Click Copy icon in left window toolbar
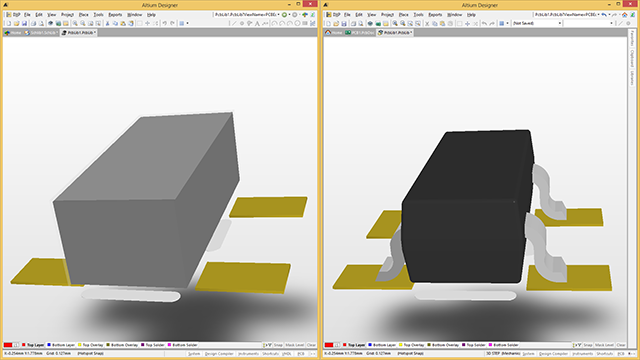Viewport: 640px width, 360px height. (x=115, y=24)
